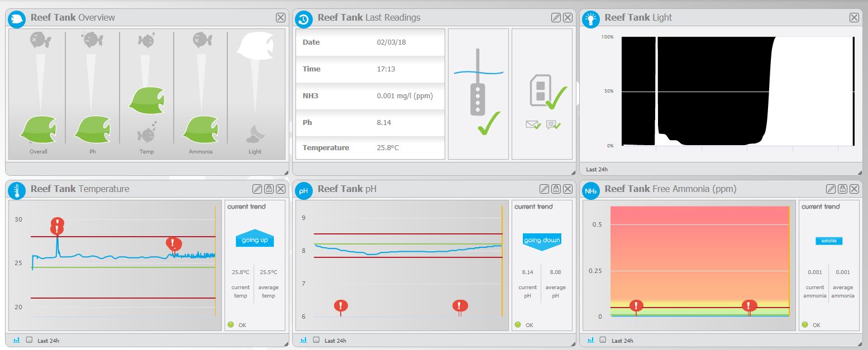868x350 pixels.
Task: Switch pH panel to list view
Action: click(316, 340)
